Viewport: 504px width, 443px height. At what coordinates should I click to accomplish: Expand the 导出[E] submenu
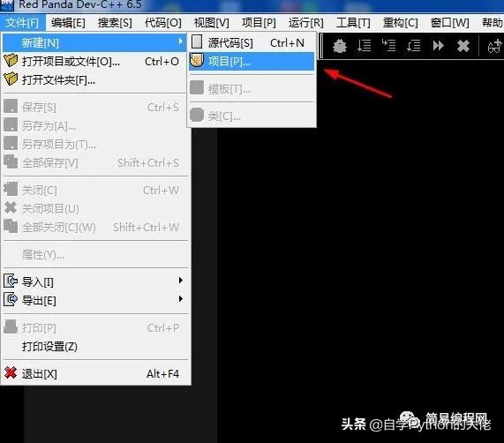(x=94, y=300)
